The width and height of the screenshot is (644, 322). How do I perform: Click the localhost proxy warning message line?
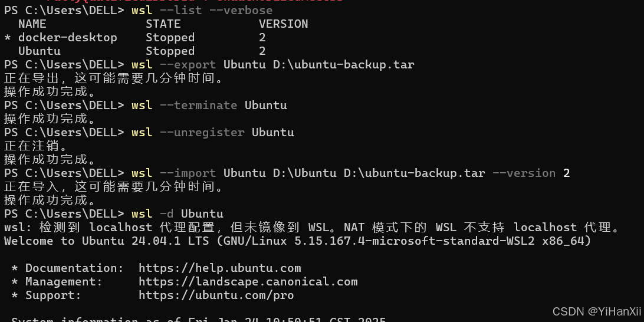(x=312, y=227)
